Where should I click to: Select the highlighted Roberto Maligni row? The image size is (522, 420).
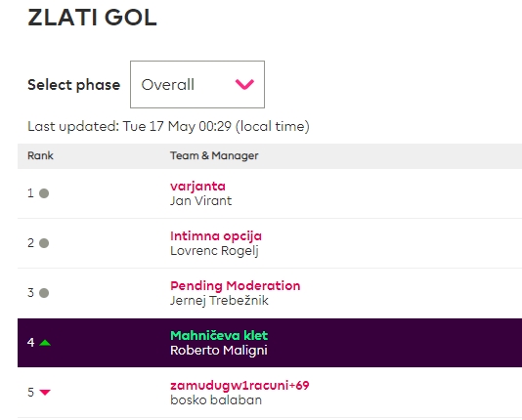tap(270, 343)
